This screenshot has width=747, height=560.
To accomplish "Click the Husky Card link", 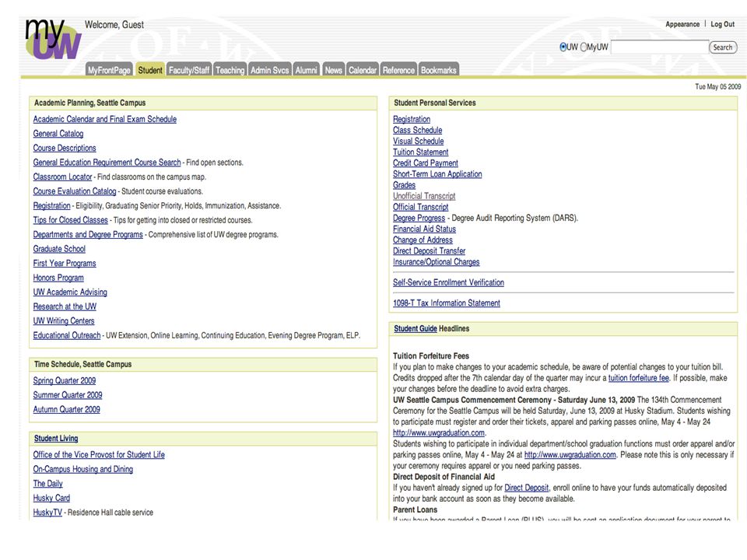I will 51,498.
